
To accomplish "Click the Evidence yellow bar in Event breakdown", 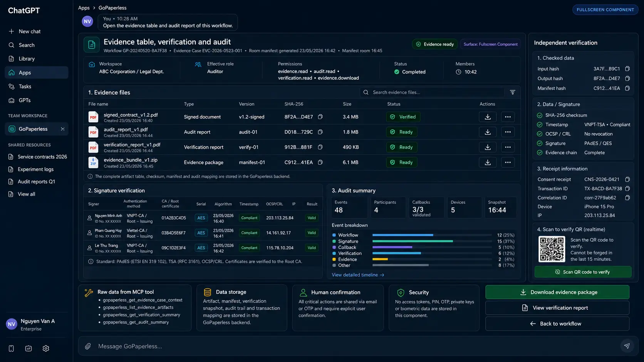I will point(380,259).
